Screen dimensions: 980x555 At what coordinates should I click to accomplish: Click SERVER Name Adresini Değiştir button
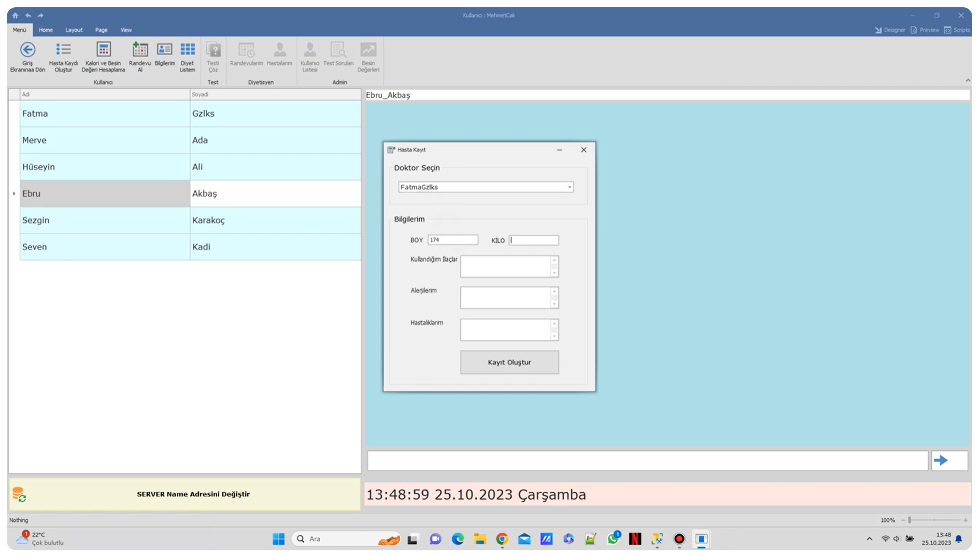click(193, 494)
